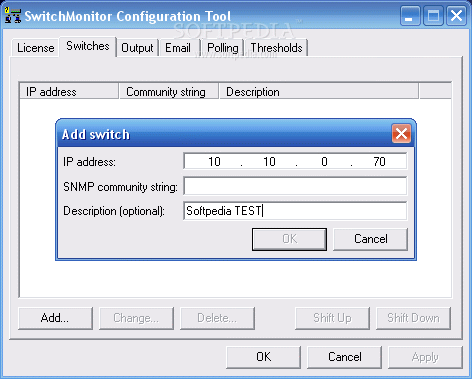Click the SNMP community string field
472x379 pixels.
point(295,186)
